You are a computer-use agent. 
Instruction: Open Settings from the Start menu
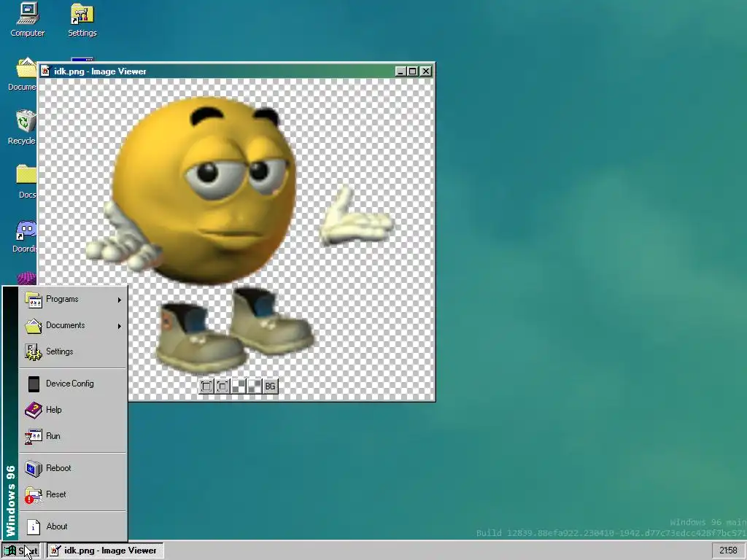pyautogui.click(x=73, y=351)
